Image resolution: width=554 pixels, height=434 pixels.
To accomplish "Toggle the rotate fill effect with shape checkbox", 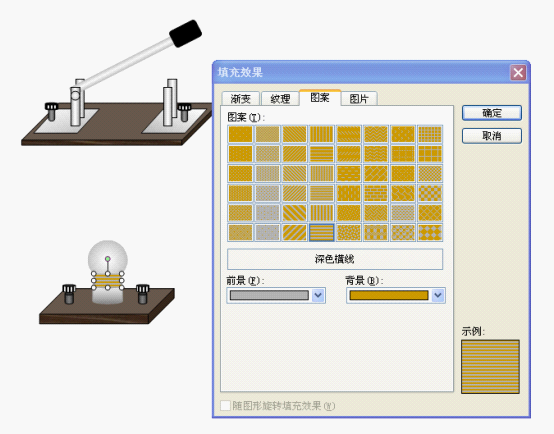I will (225, 405).
